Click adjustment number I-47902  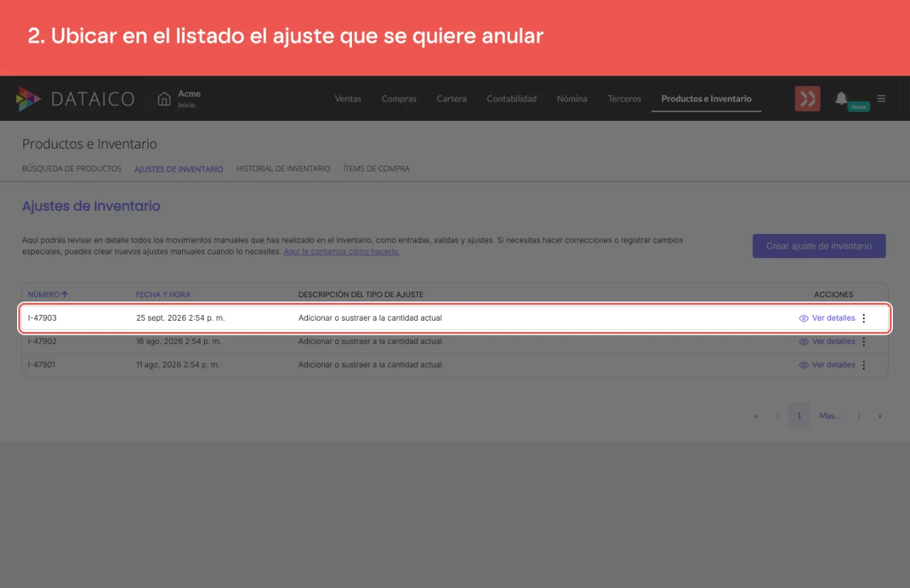click(42, 342)
